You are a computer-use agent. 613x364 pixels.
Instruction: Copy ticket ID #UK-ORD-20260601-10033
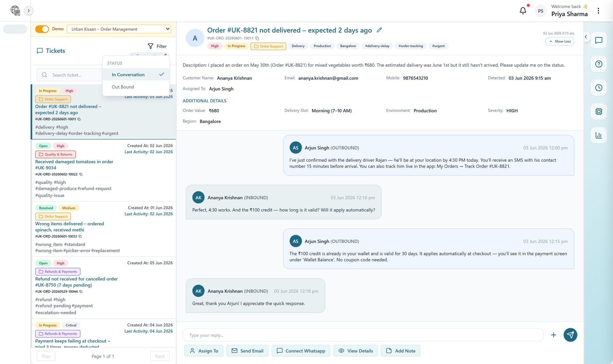(80, 236)
